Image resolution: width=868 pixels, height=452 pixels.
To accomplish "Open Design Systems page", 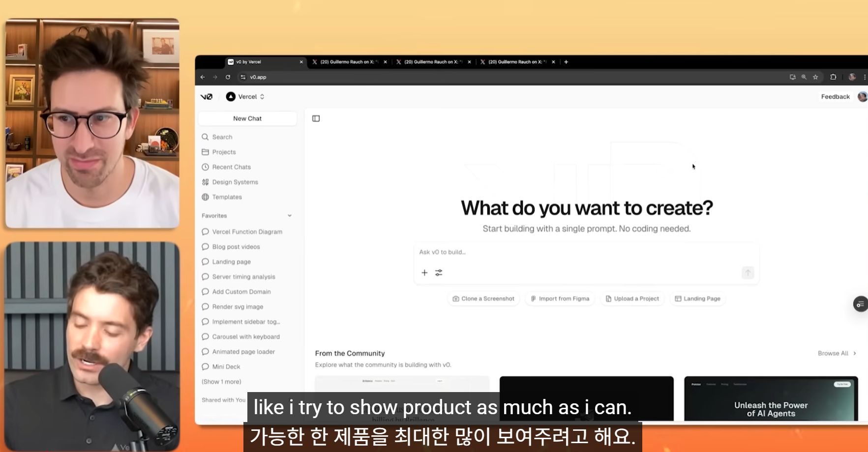I will pos(235,182).
